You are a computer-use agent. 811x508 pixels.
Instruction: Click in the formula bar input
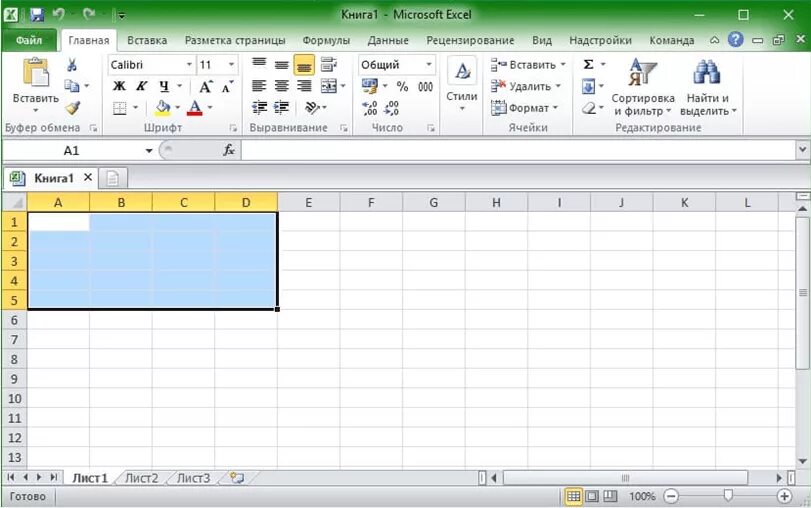coord(518,151)
